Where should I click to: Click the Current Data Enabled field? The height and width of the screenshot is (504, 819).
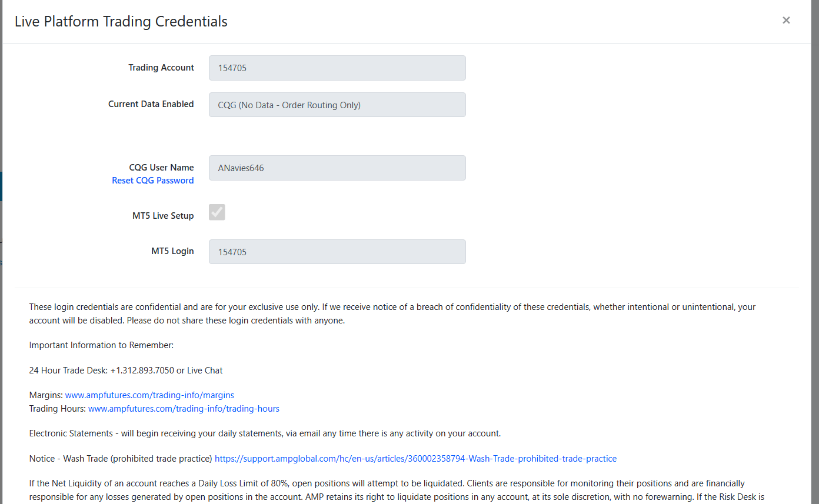coord(337,105)
